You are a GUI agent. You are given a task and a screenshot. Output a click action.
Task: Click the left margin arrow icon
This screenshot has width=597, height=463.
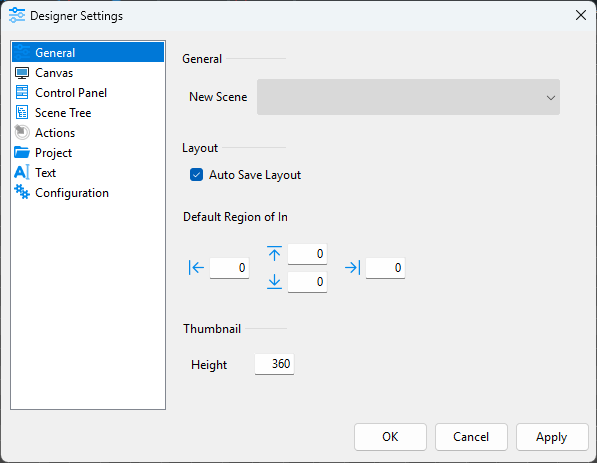coord(196,268)
